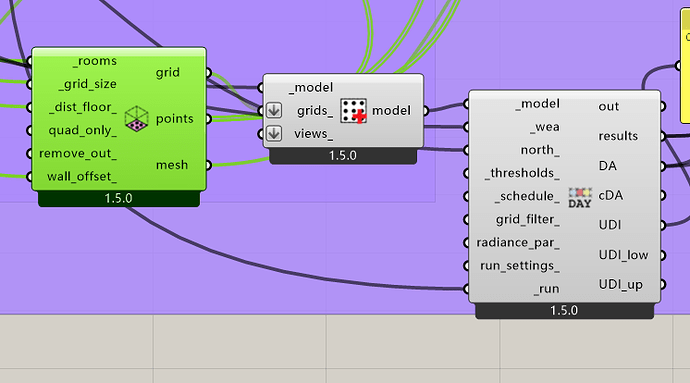
Task: Click the points output label
Action: coord(174,118)
